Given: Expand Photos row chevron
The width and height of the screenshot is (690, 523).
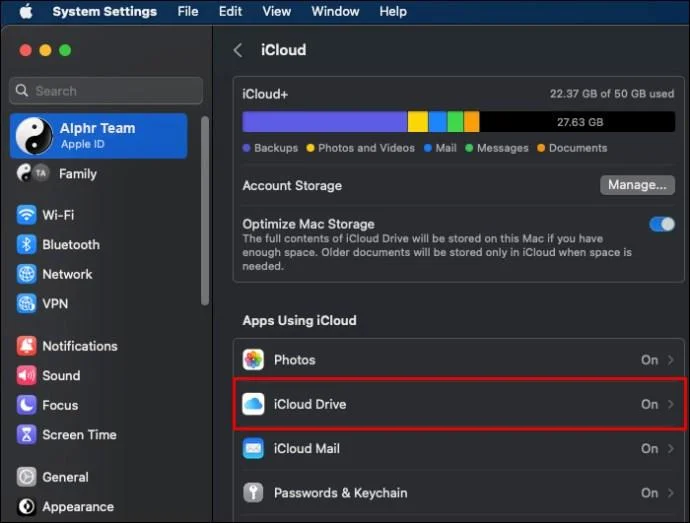Looking at the screenshot, I should (x=670, y=360).
